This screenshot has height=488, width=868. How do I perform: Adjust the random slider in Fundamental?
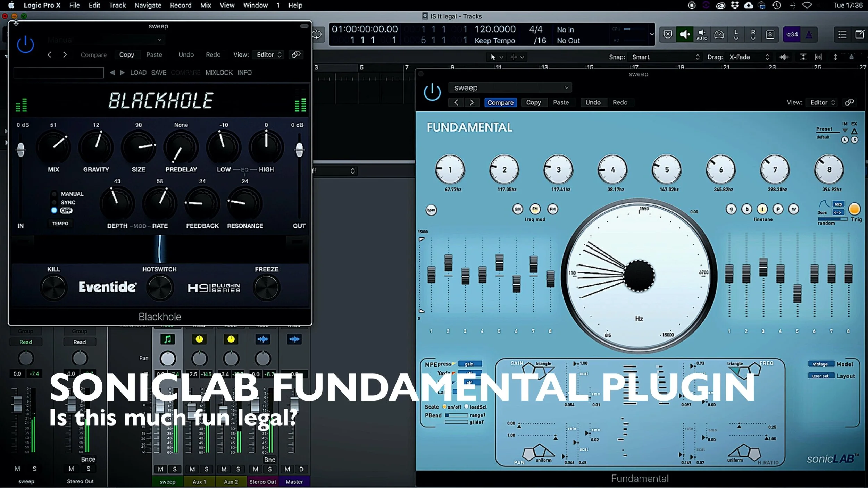pos(832,218)
